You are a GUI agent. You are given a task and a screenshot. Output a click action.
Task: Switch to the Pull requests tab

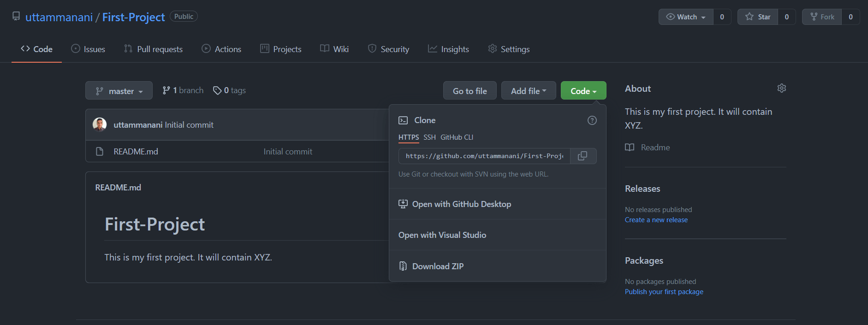point(153,49)
